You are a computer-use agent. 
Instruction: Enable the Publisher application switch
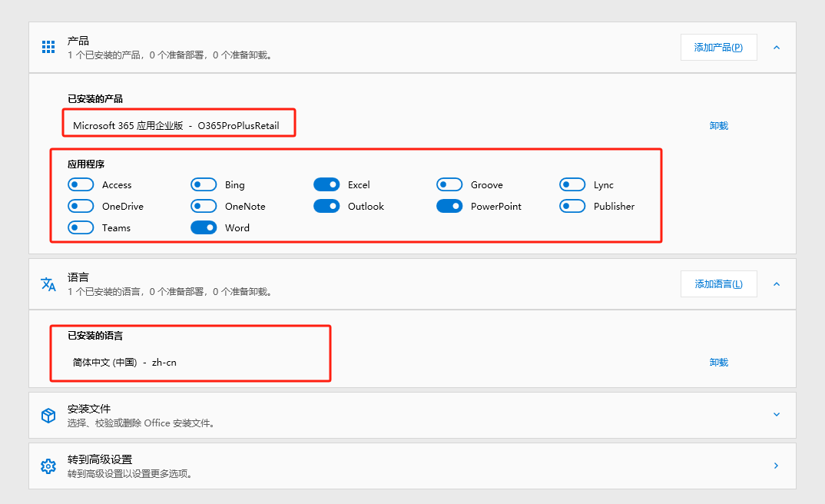pyautogui.click(x=572, y=206)
